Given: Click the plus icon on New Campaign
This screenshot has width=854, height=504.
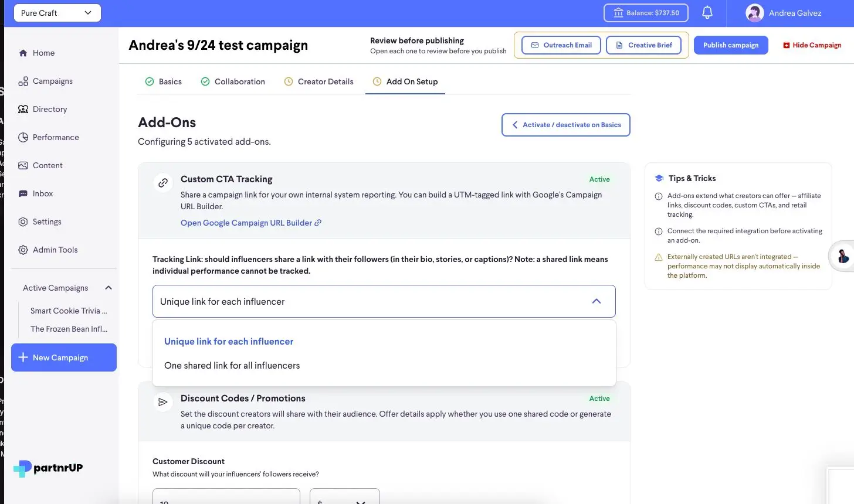Looking at the screenshot, I should pos(23,357).
